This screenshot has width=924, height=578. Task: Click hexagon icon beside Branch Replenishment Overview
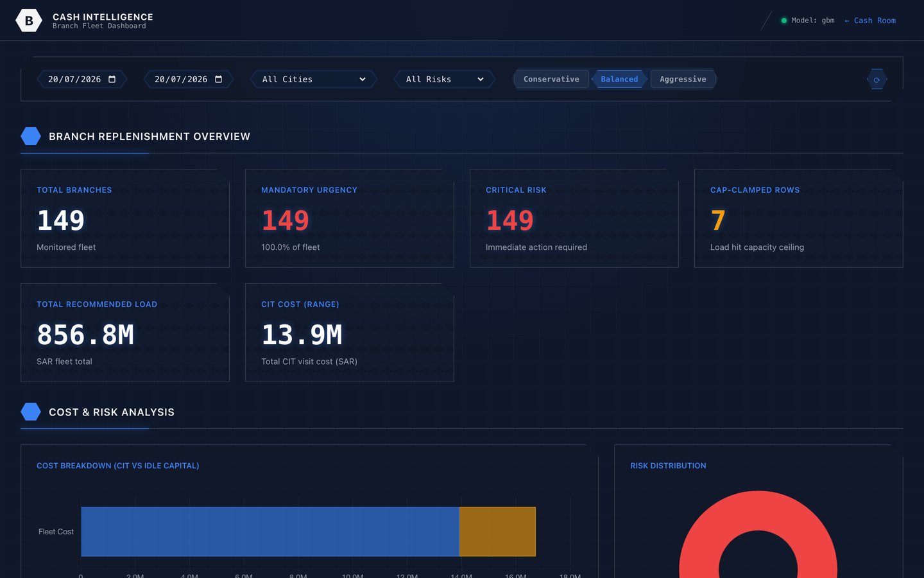[x=31, y=136]
